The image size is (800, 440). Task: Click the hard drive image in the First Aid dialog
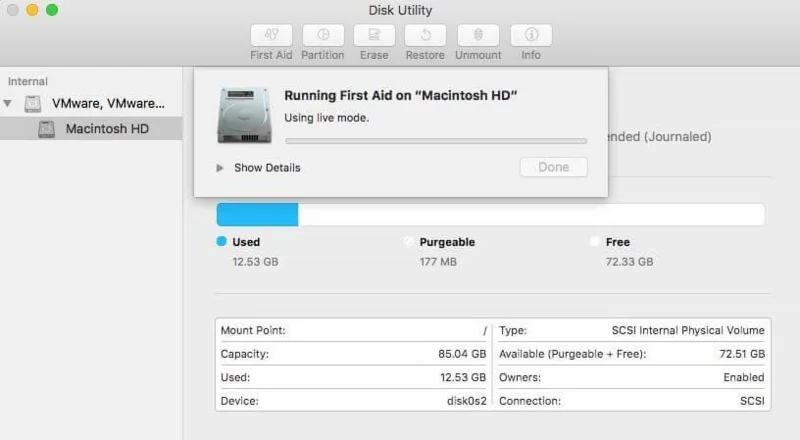pyautogui.click(x=244, y=115)
